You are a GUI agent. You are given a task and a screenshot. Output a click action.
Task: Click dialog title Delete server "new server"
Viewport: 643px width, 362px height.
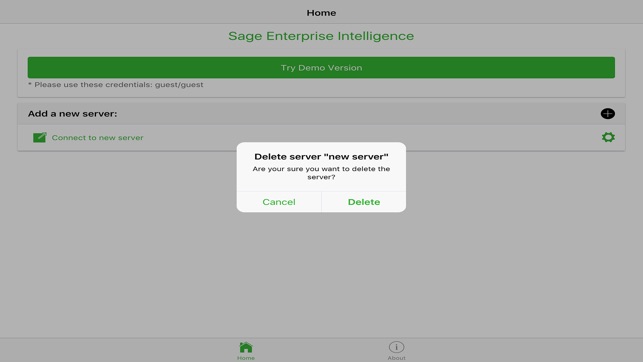pos(321,157)
